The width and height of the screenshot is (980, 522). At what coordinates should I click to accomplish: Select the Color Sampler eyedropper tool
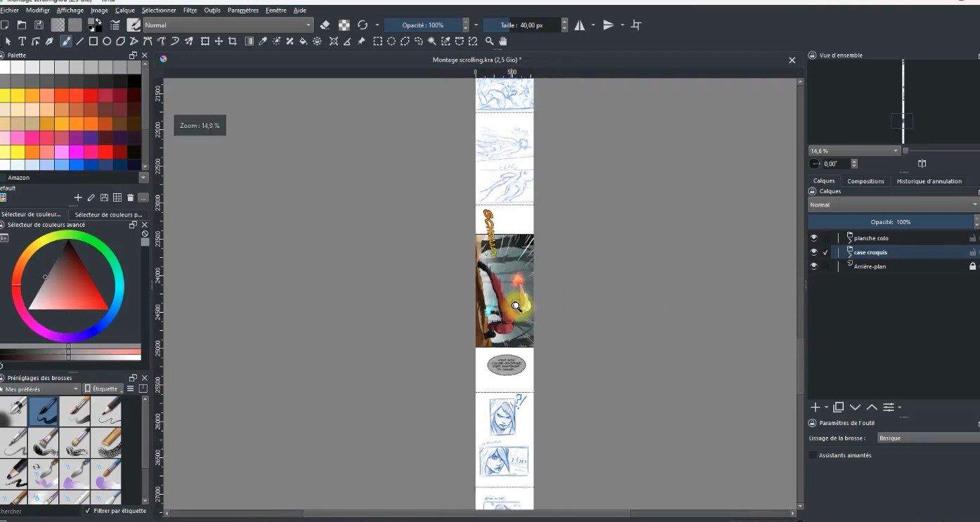click(x=263, y=41)
